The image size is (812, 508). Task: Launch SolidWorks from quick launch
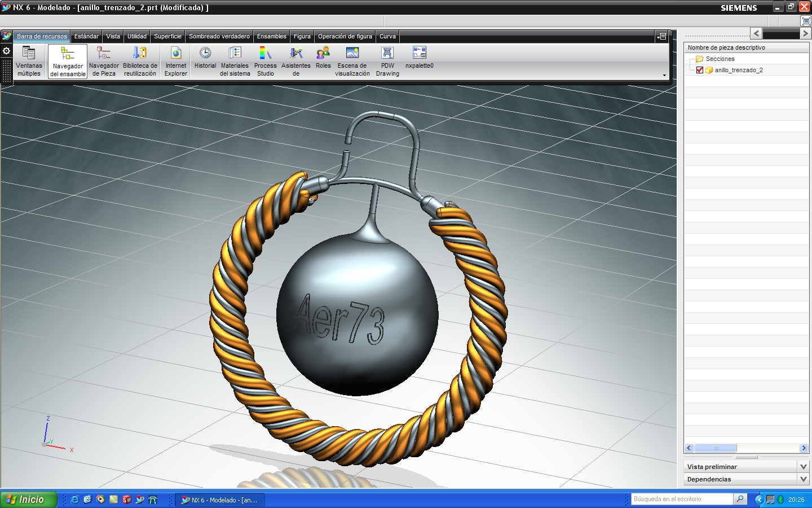[x=127, y=500]
